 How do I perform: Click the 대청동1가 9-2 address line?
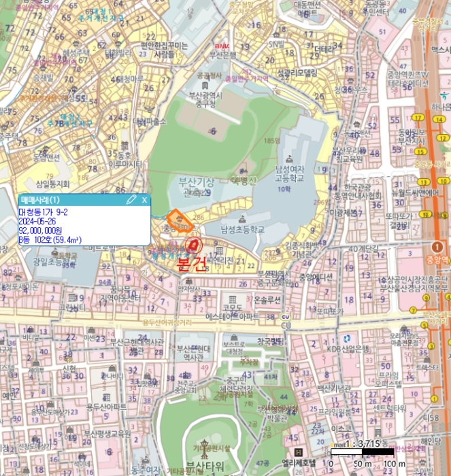click(x=43, y=212)
